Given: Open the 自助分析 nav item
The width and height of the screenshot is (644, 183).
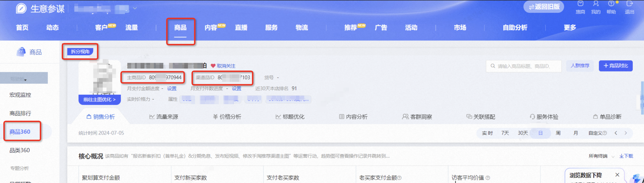Looking at the screenshot, I should (x=515, y=27).
